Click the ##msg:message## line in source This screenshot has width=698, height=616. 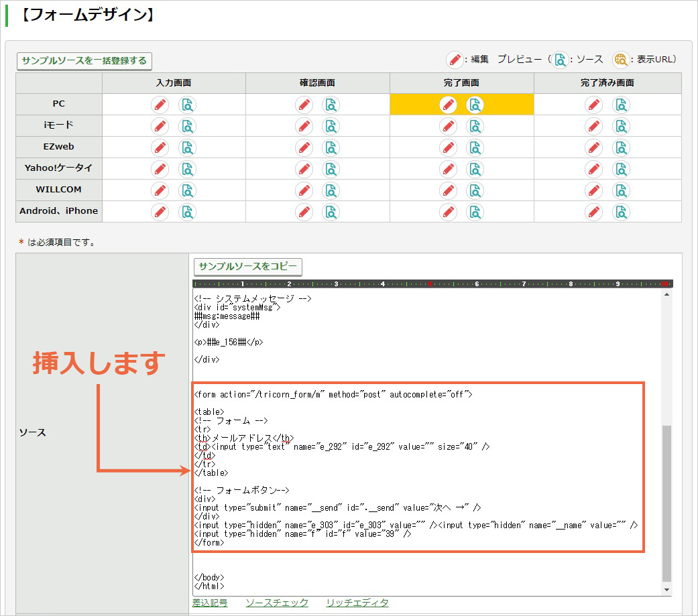[x=227, y=316]
